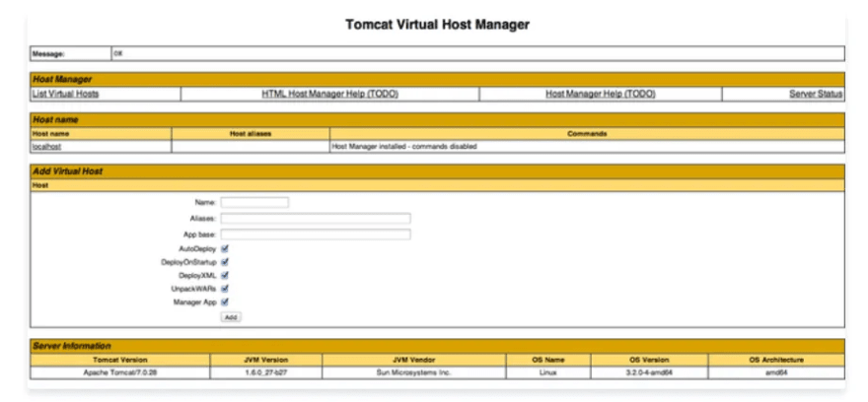Screen dimensions: 868x402
Task: Focus the App base input field
Action: point(316,234)
